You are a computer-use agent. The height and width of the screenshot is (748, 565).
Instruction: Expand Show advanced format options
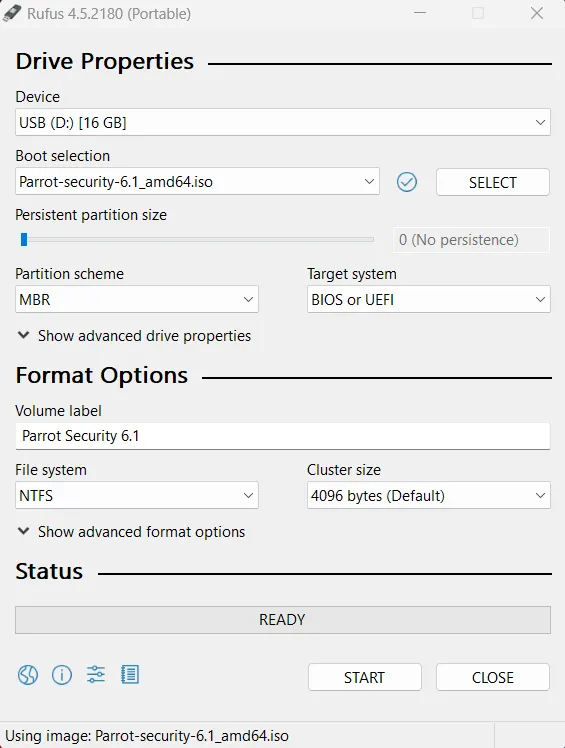(x=131, y=532)
